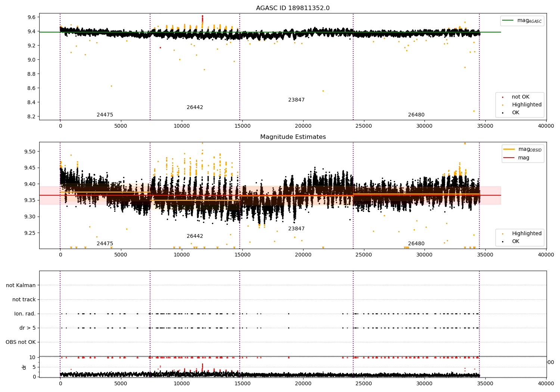
Task: Click the green line sample in mag AGASC legend
Action: coord(508,21)
